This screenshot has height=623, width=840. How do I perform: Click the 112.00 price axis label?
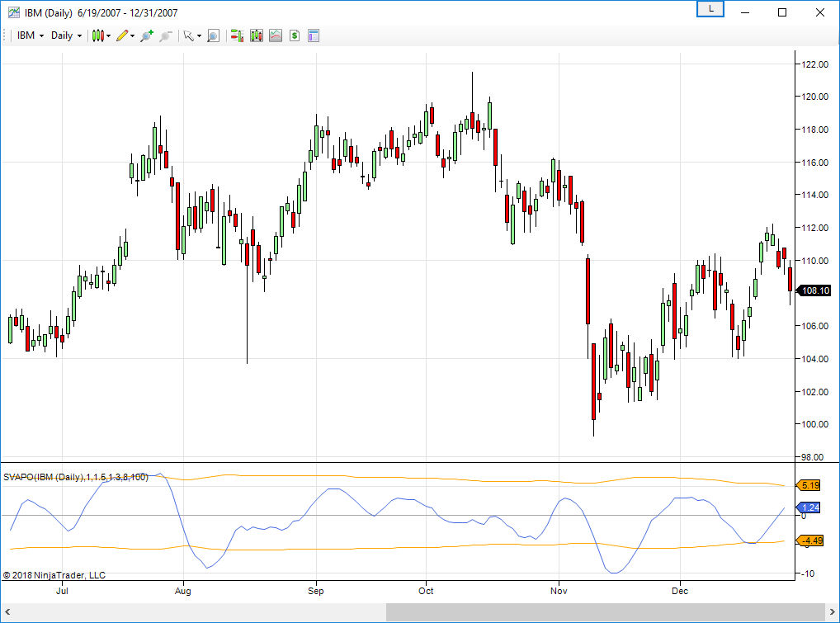click(814, 228)
